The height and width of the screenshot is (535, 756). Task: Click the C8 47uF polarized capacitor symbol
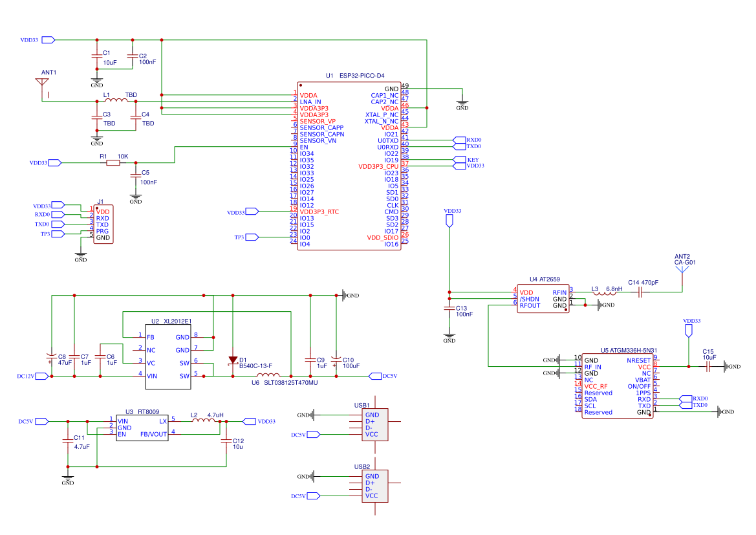(x=51, y=358)
